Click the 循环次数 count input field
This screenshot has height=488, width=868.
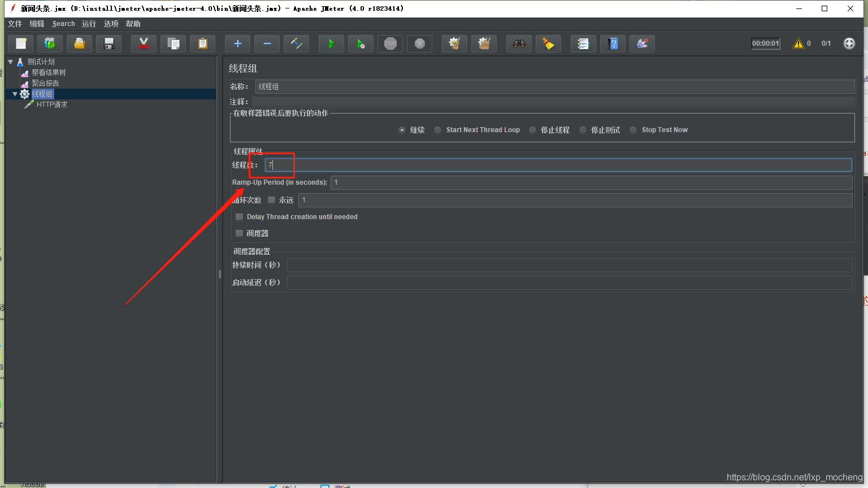click(x=575, y=200)
